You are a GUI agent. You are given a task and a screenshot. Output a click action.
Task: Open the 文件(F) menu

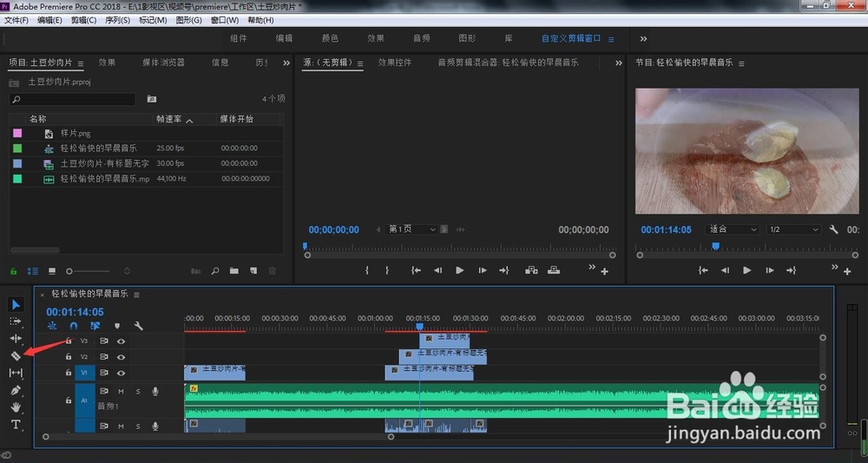click(16, 20)
